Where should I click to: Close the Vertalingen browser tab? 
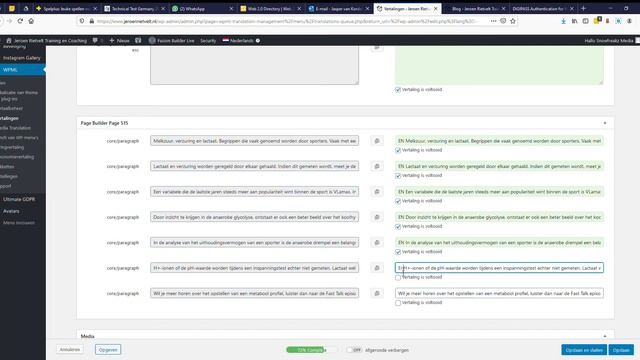point(436,8)
